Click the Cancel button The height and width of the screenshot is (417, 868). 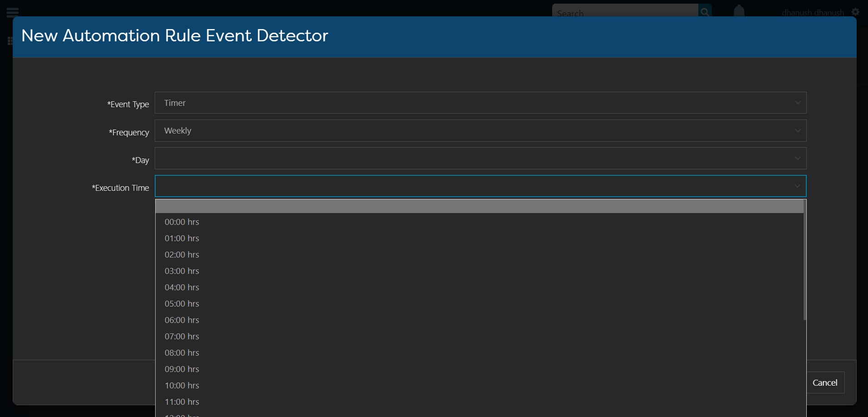point(825,382)
